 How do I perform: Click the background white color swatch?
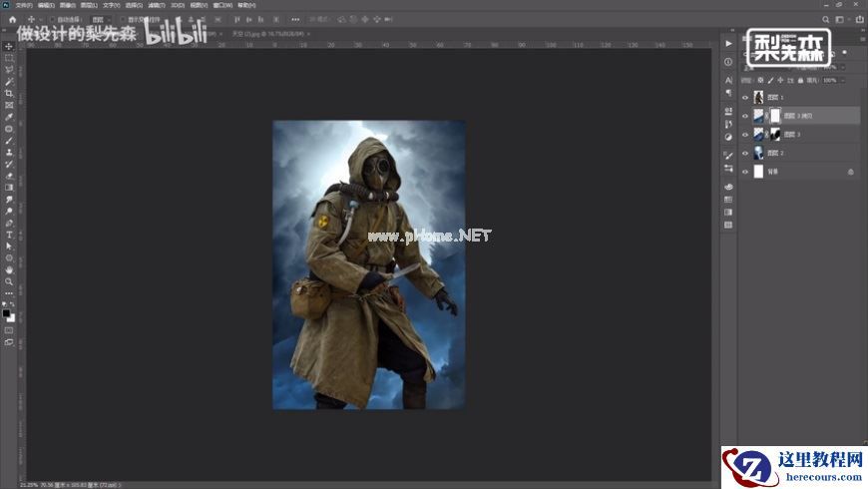[11, 318]
